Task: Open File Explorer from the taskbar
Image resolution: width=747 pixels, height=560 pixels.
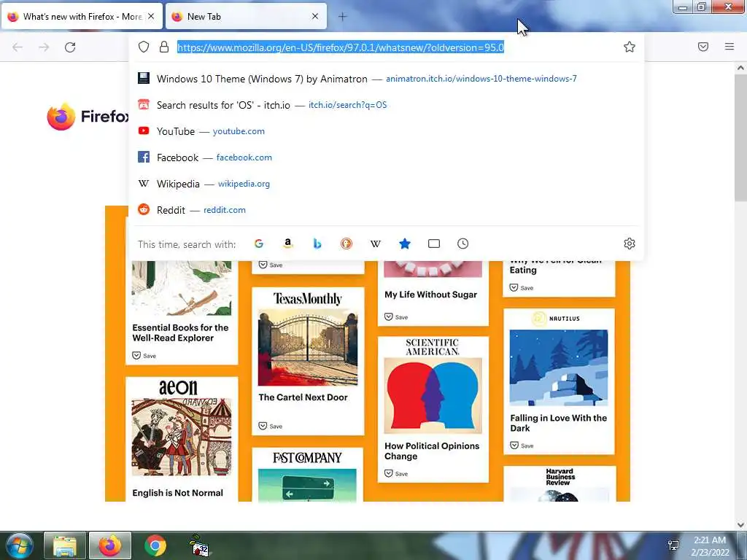Action: point(65,545)
